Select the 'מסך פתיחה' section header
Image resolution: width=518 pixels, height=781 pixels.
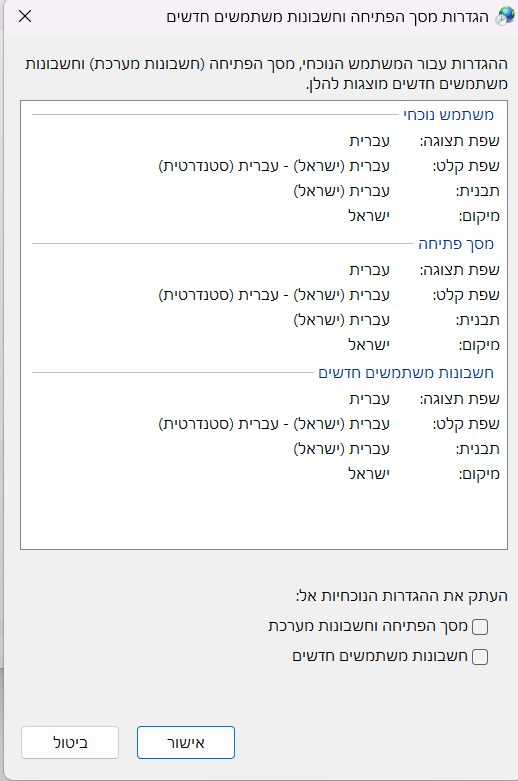(456, 244)
